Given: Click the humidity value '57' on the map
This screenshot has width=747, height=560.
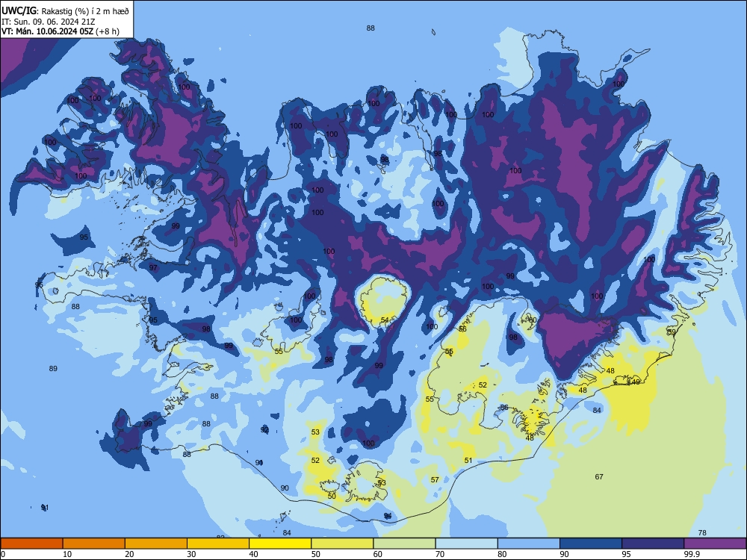Looking at the screenshot, I should (x=435, y=479).
